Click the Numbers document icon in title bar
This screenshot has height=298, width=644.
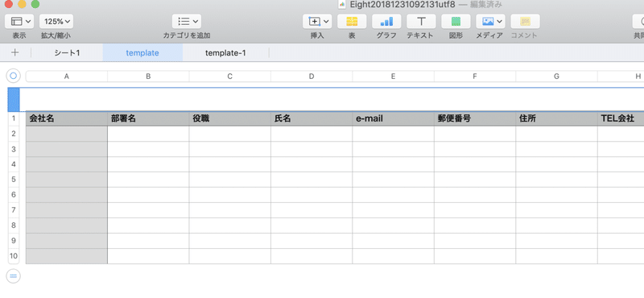[341, 5]
